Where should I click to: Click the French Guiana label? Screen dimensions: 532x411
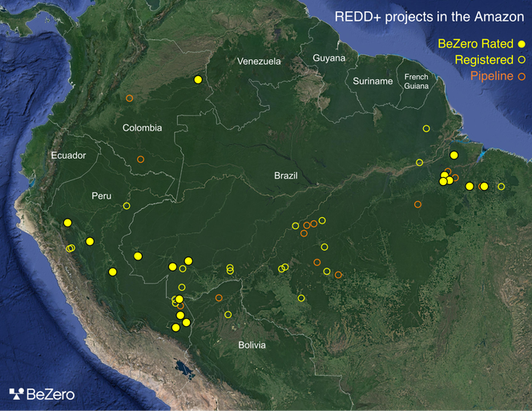pyautogui.click(x=417, y=82)
